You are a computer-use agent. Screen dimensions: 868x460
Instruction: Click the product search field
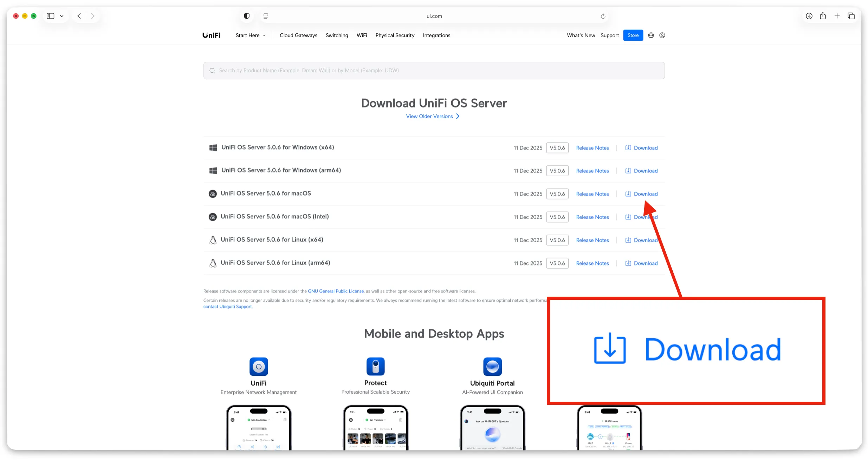(x=434, y=70)
